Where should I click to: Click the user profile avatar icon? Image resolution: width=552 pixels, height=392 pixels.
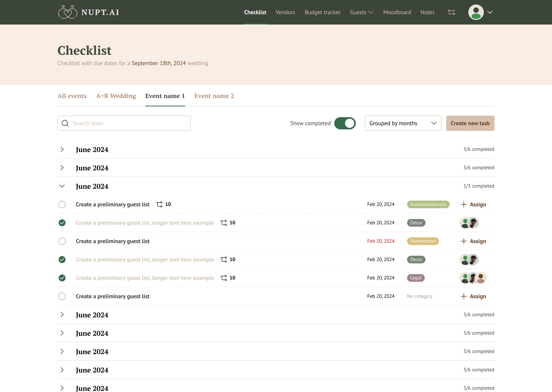click(476, 12)
